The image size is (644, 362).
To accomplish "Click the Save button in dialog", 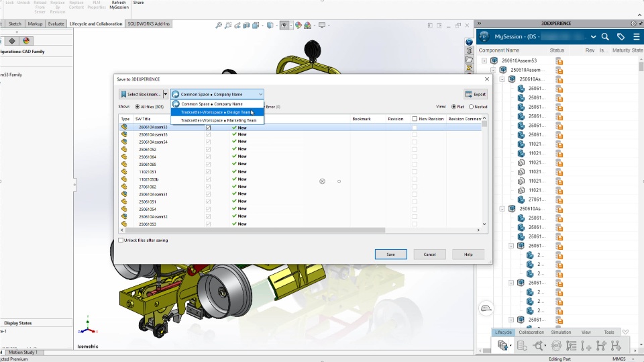I will coord(390,255).
